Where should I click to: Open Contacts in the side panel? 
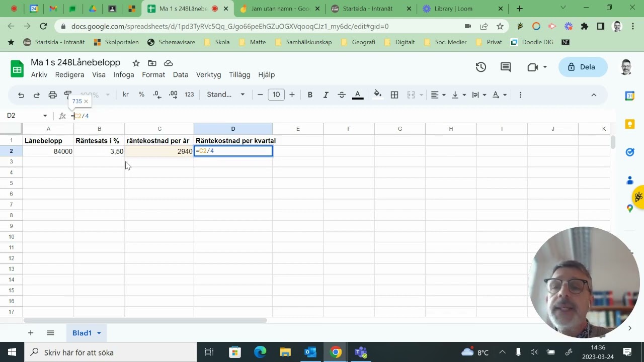[629, 180]
